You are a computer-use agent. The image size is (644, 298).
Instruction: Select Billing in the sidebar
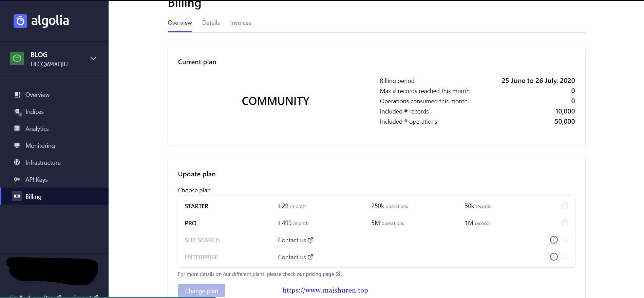[54, 196]
